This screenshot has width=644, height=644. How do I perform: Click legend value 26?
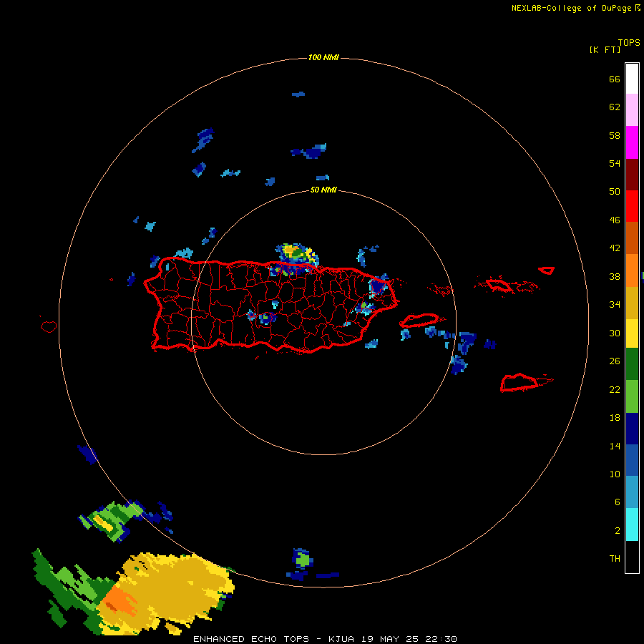(615, 361)
